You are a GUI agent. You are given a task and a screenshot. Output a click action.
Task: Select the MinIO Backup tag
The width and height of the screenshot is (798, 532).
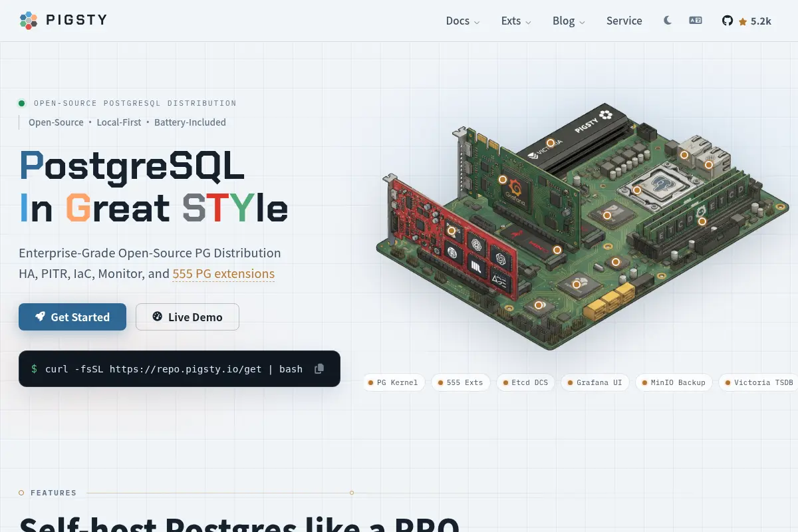[674, 382]
